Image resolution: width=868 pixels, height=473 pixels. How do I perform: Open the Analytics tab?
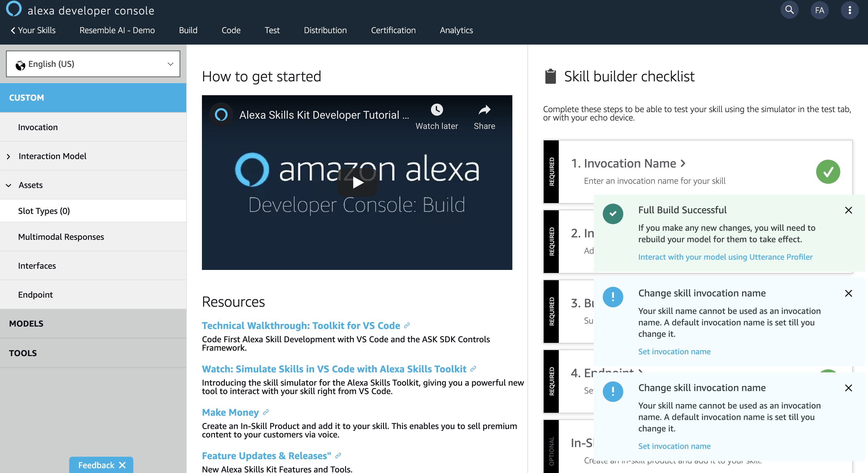tap(456, 30)
